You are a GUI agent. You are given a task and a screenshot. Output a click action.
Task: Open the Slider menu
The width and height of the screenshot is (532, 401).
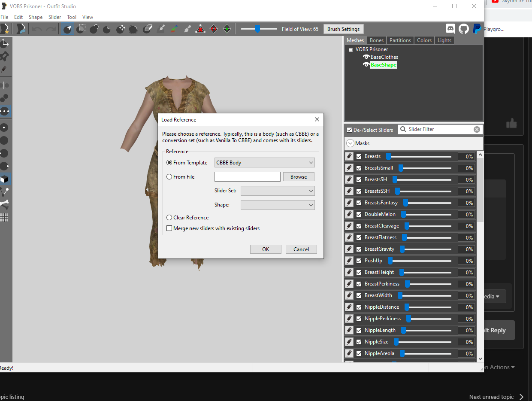tap(54, 17)
